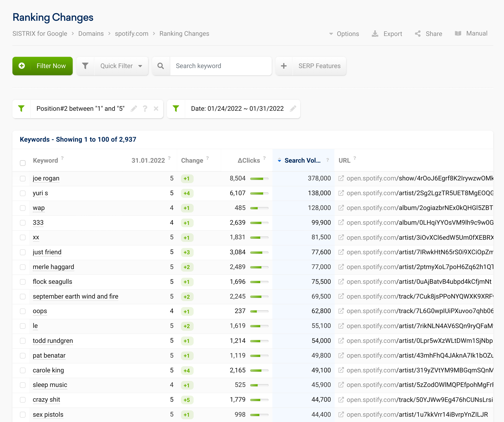Open the Manual book icon
This screenshot has width=504, height=422.
(x=458, y=34)
